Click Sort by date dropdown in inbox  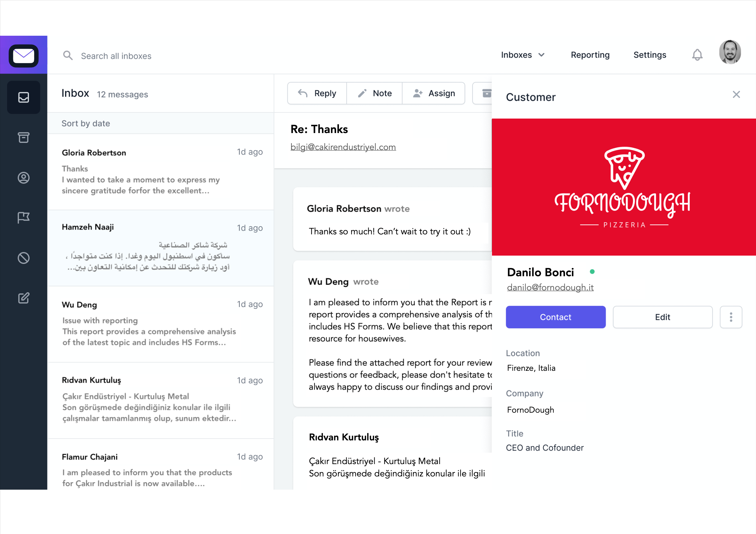[x=86, y=123]
